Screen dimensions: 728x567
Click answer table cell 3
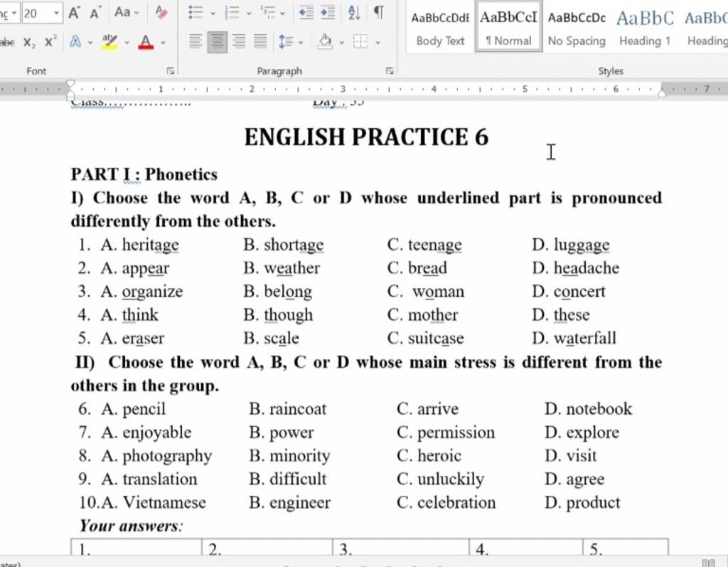[x=401, y=547]
